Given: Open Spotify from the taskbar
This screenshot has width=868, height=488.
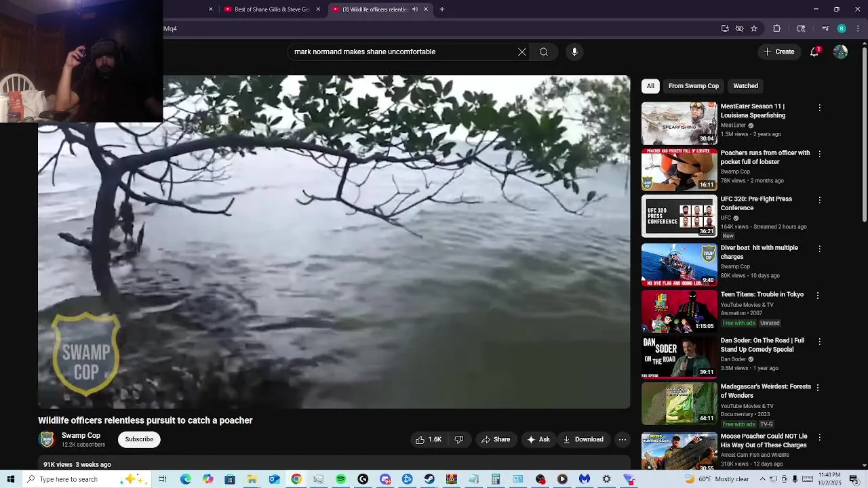Looking at the screenshot, I should [x=340, y=479].
